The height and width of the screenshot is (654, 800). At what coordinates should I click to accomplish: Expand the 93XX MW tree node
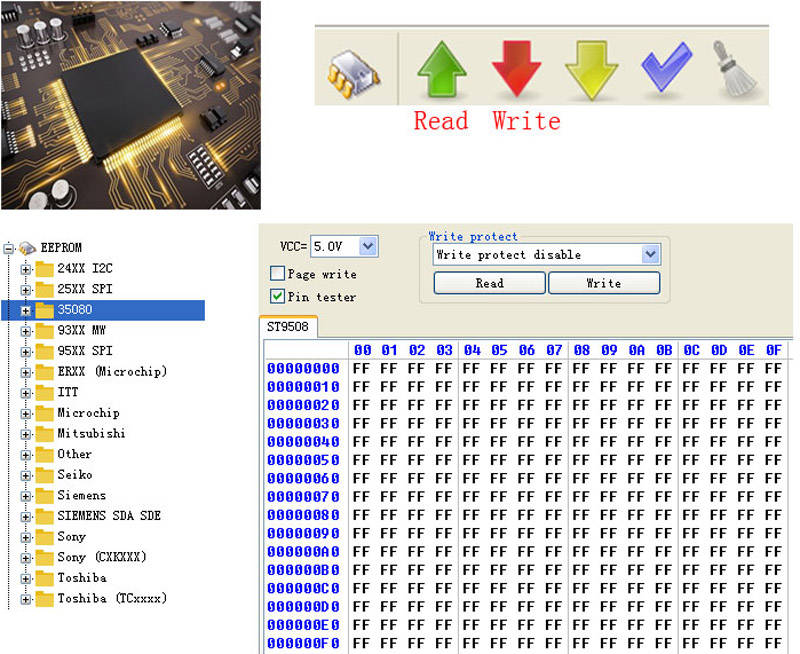[26, 331]
